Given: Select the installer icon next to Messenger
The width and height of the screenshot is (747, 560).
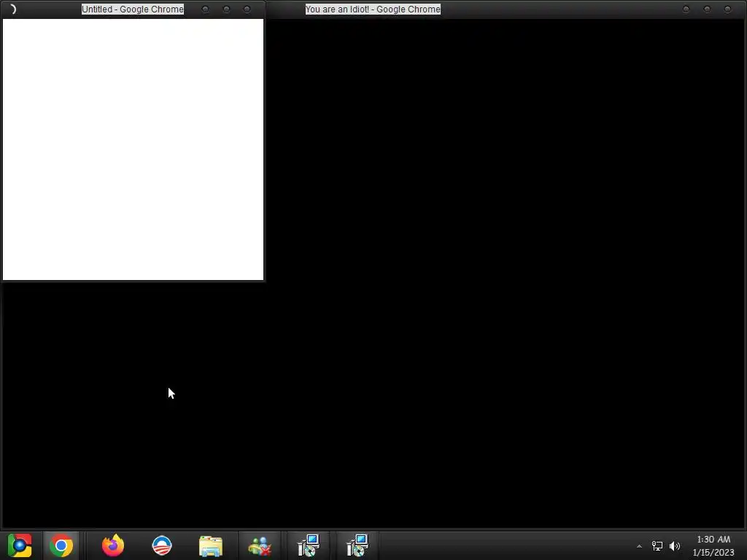Looking at the screenshot, I should pyautogui.click(x=309, y=545).
